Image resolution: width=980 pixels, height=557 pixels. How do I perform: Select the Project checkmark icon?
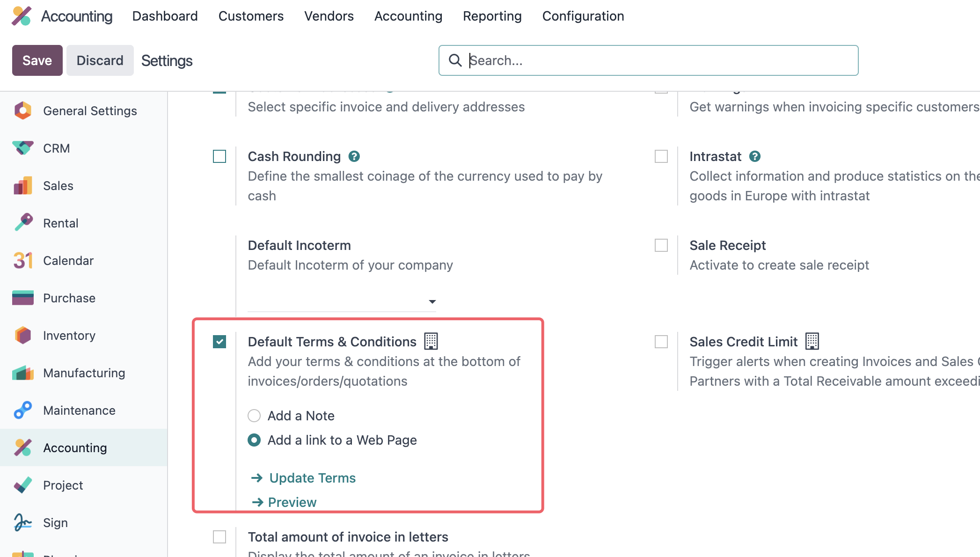22,485
